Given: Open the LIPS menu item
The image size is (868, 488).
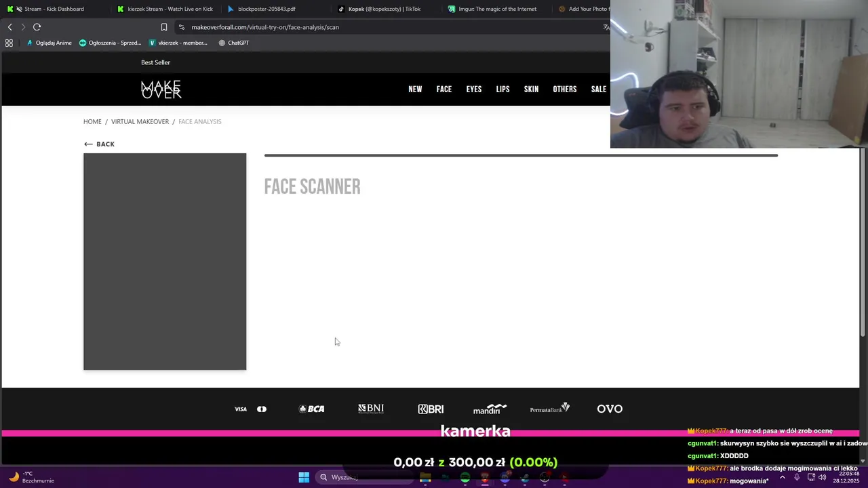Looking at the screenshot, I should click(x=502, y=89).
